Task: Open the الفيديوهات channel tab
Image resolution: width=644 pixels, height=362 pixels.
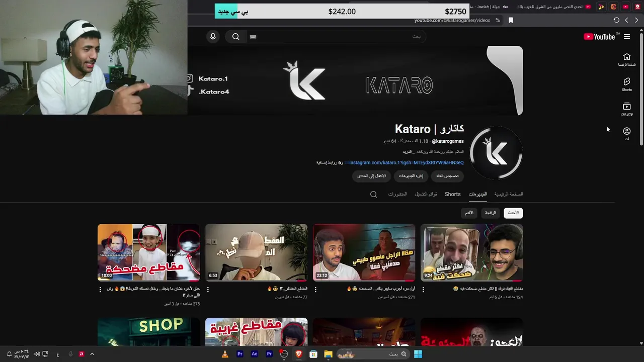Action: [477, 194]
